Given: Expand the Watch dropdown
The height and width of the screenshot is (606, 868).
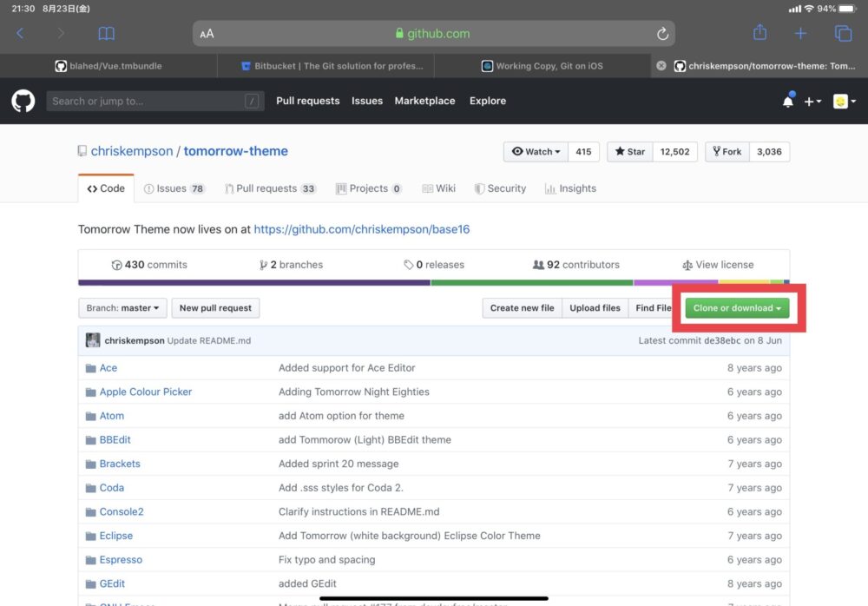Looking at the screenshot, I should [535, 152].
